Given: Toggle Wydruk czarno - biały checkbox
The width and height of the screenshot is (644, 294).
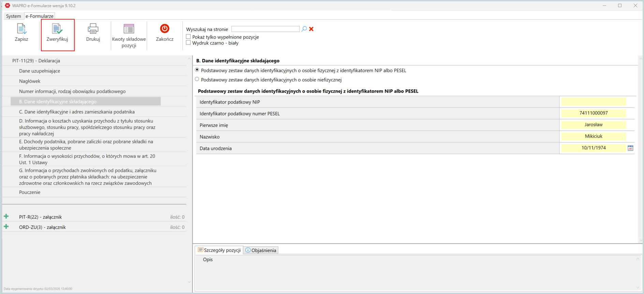Looking at the screenshot, I should tap(188, 43).
